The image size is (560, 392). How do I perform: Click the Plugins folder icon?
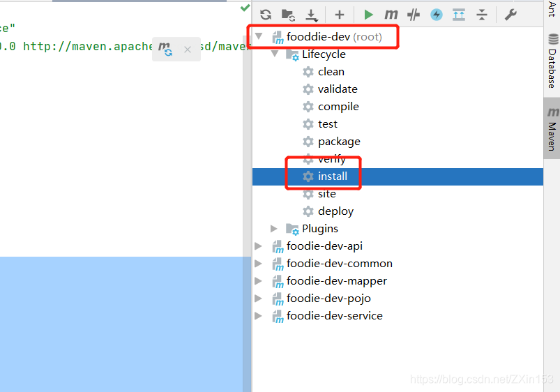point(292,229)
